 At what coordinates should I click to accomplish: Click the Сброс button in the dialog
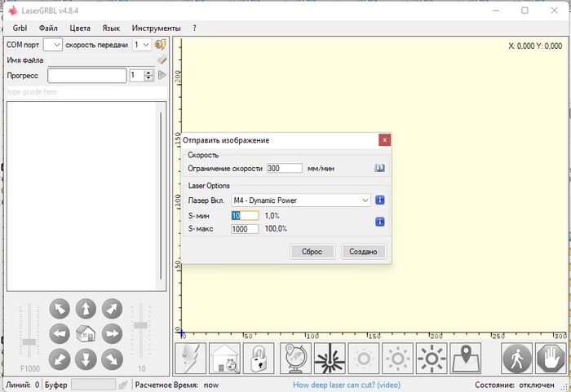(x=312, y=252)
